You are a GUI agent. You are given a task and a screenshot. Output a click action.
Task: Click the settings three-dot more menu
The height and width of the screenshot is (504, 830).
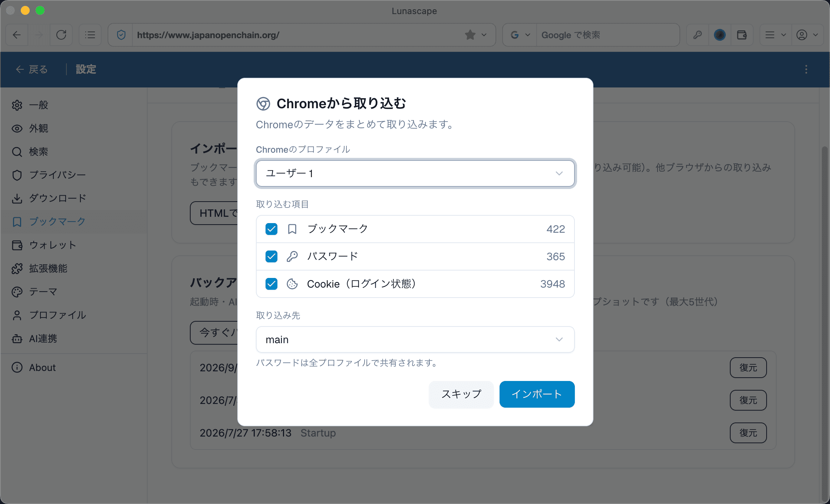click(x=806, y=69)
